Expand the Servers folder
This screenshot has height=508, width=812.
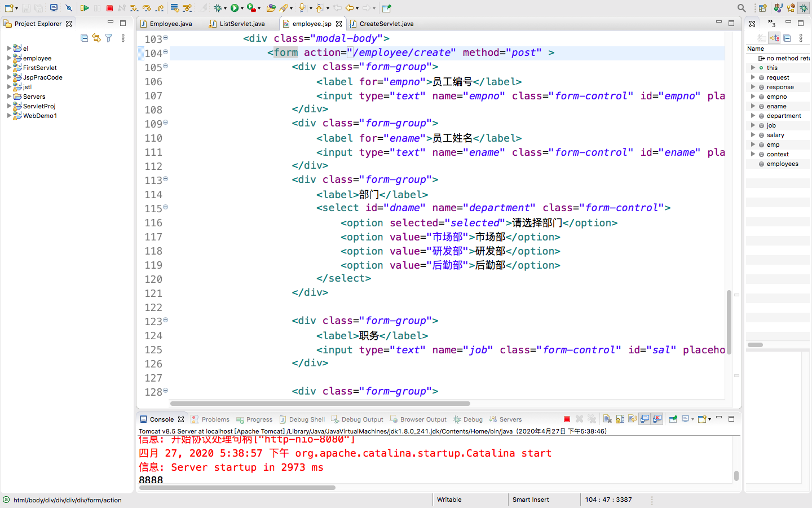(9, 97)
